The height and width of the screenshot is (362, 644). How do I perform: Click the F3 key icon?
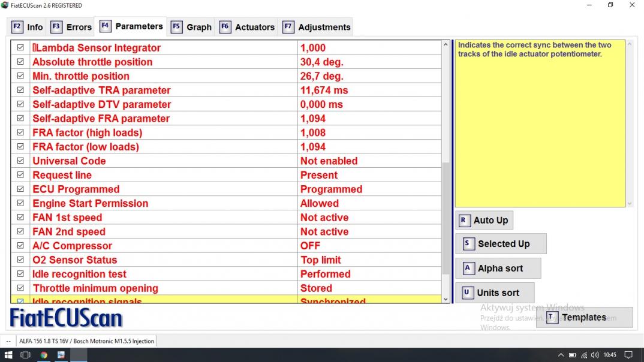coord(56,27)
